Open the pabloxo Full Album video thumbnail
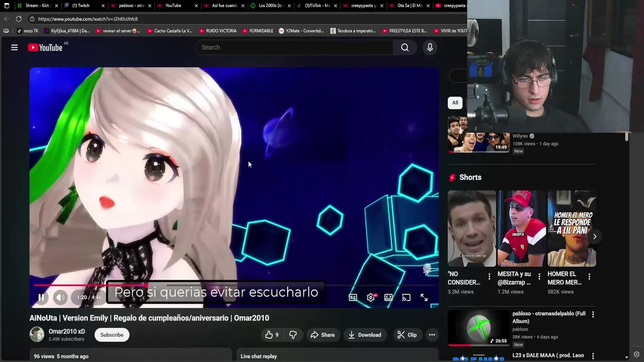The image size is (644, 362). 478,328
